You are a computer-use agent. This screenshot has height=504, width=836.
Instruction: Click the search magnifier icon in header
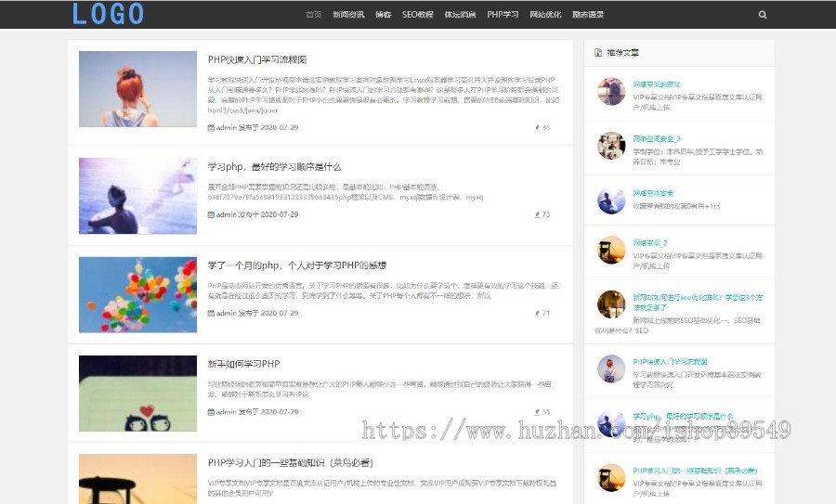coord(763,15)
